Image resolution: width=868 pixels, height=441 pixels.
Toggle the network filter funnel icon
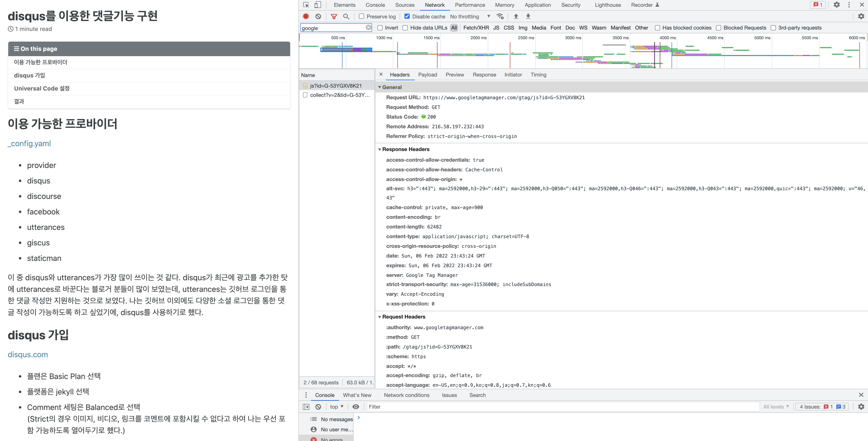(x=333, y=16)
